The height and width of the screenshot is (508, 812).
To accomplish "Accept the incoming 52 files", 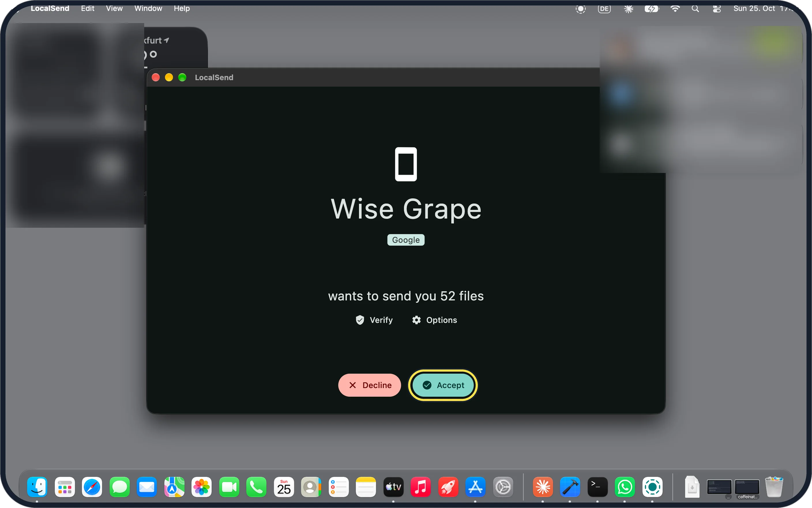I will pos(443,385).
